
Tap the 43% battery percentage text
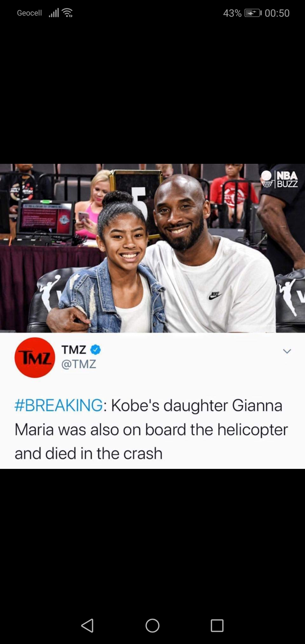[x=232, y=13]
